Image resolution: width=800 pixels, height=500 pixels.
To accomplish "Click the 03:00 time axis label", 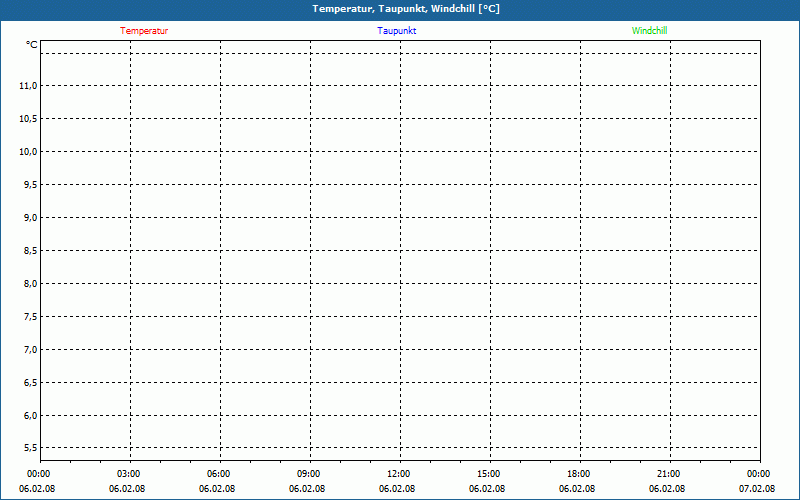I will pos(129,474).
